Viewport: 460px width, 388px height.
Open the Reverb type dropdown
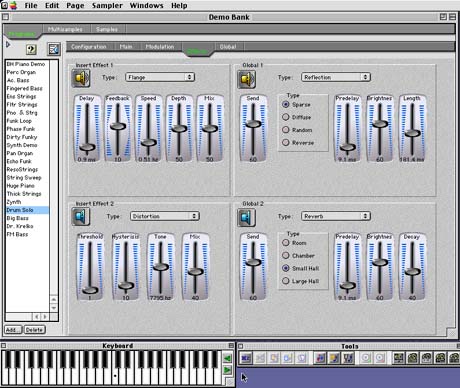[x=336, y=216]
